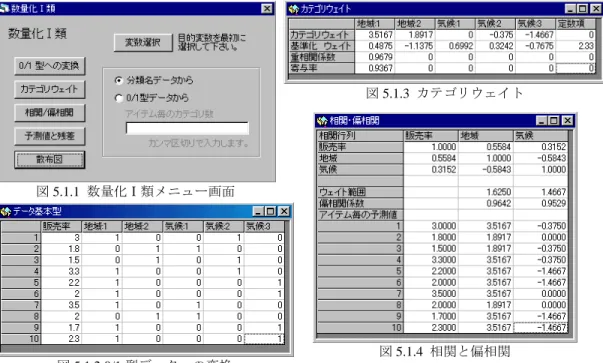The image size is (603, 363).
Task: Click the cell with value 0.9529
Action: click(541, 203)
